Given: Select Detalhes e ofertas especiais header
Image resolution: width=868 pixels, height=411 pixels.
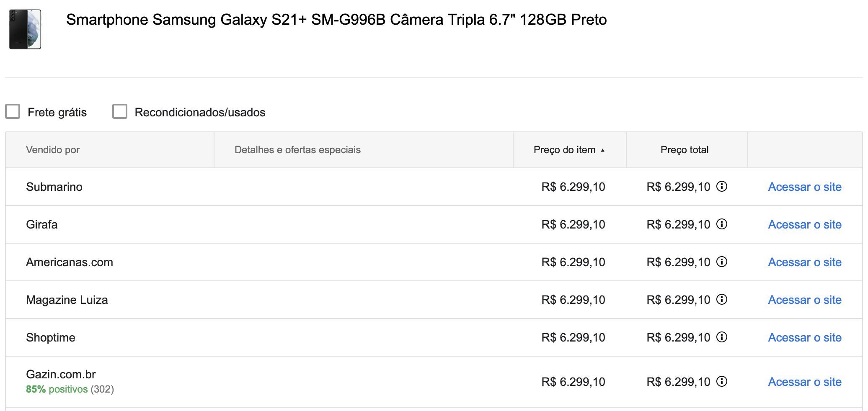Looking at the screenshot, I should tap(297, 150).
